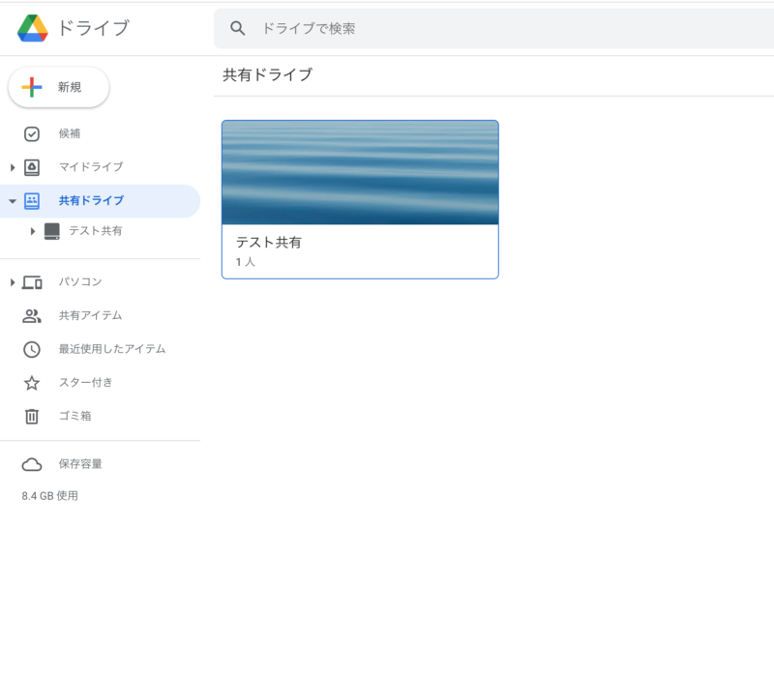
Task: Click the Google Drive logo icon
Action: (x=33, y=28)
